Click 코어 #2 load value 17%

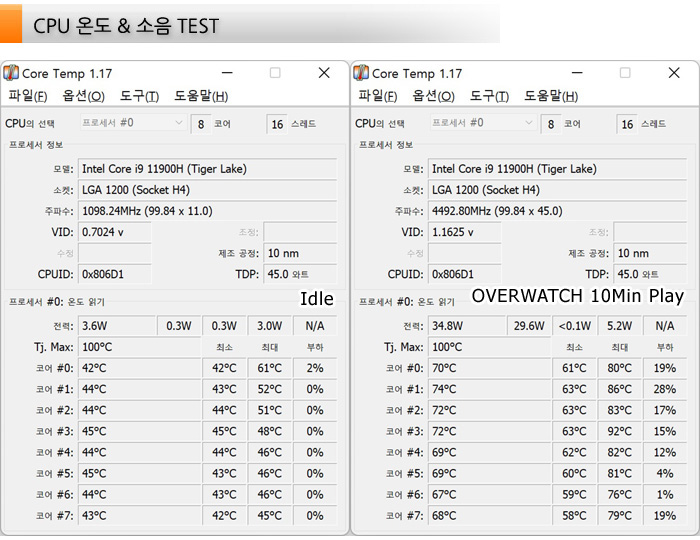(665, 410)
